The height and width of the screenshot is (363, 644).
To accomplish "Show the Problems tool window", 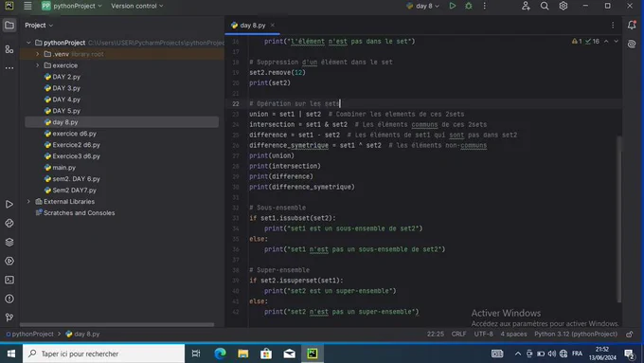I will point(9,299).
